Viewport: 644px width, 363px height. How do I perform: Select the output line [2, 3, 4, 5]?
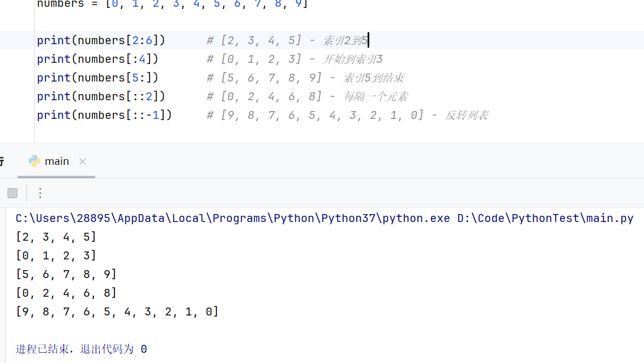coord(57,237)
